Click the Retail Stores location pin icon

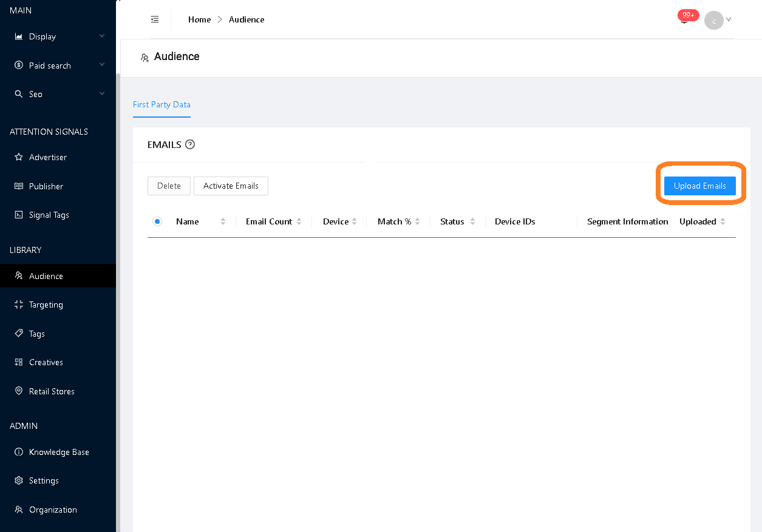click(19, 391)
